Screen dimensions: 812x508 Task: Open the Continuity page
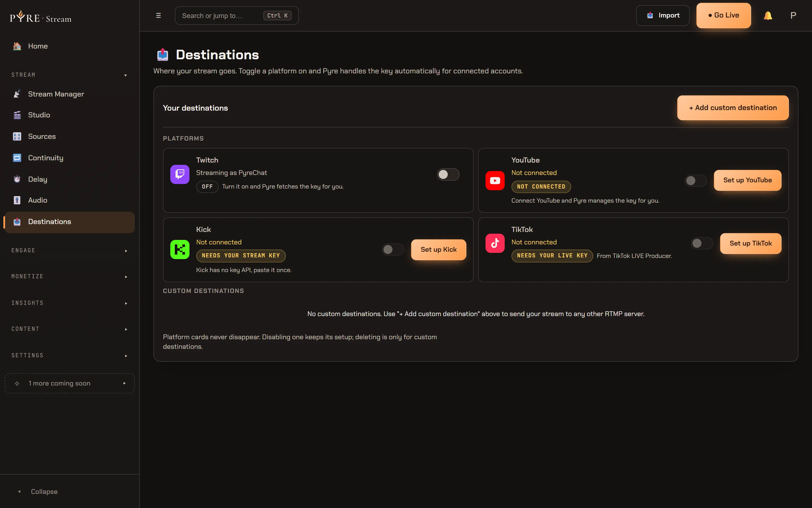click(69, 158)
